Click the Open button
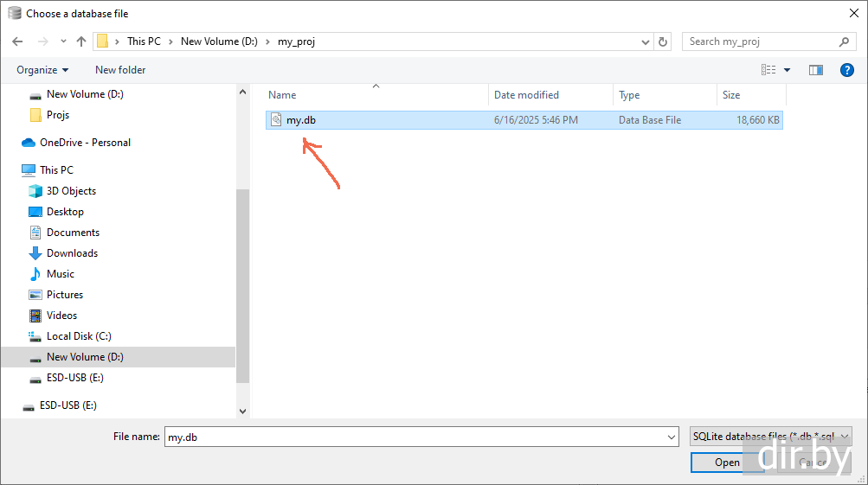 (727, 463)
